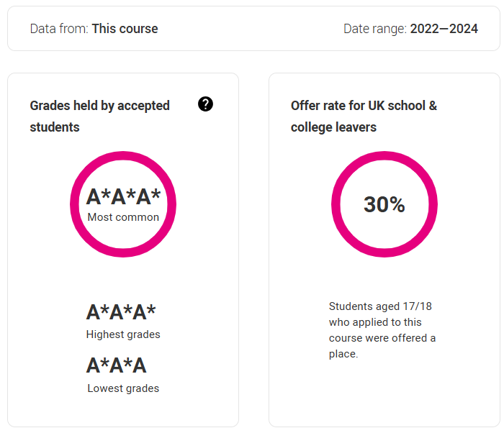The width and height of the screenshot is (504, 433).
Task: Click the 'college leavers' heading line
Action: click(x=333, y=127)
